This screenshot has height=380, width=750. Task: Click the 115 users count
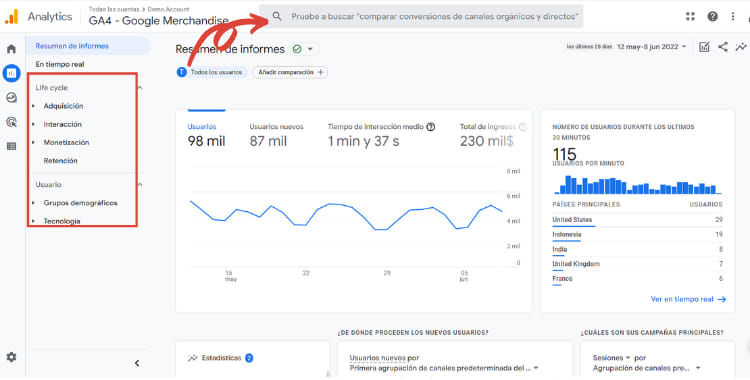(x=564, y=154)
